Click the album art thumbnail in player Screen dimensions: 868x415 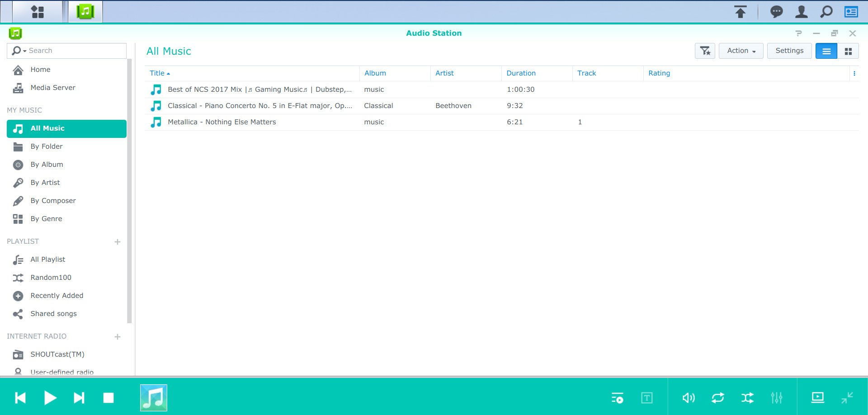pyautogui.click(x=154, y=398)
